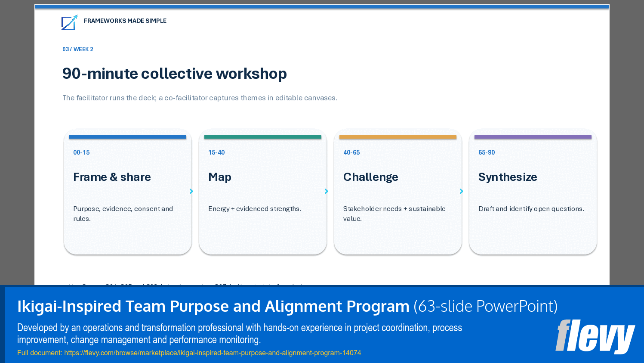Click the 03 / WEEK 2 label

click(x=78, y=50)
